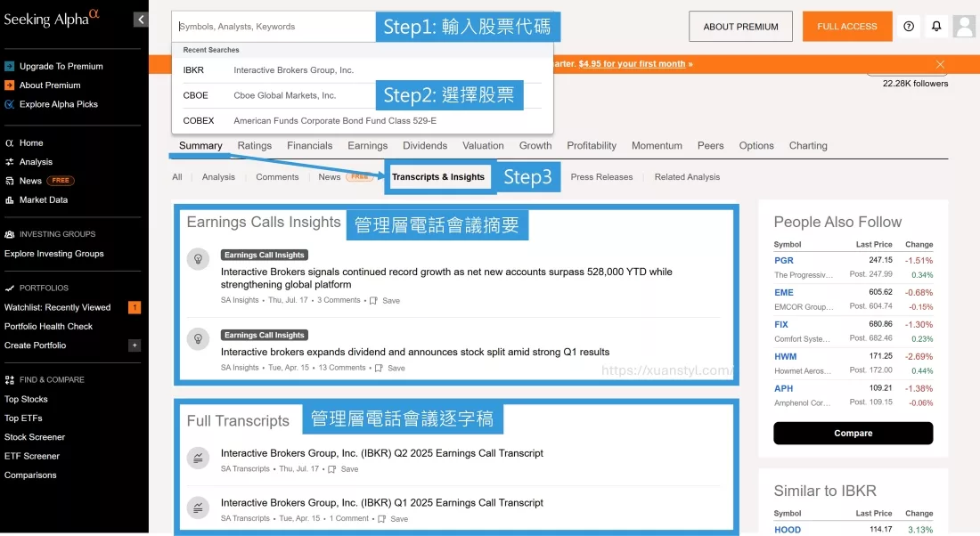
Task: Save the dividend and stock split insight
Action: [x=390, y=368]
